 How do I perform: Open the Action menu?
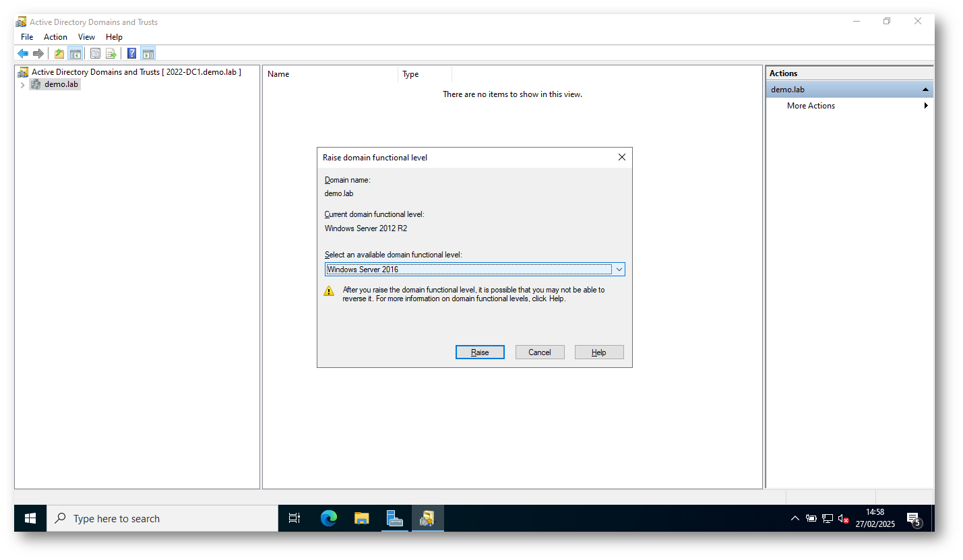click(55, 37)
